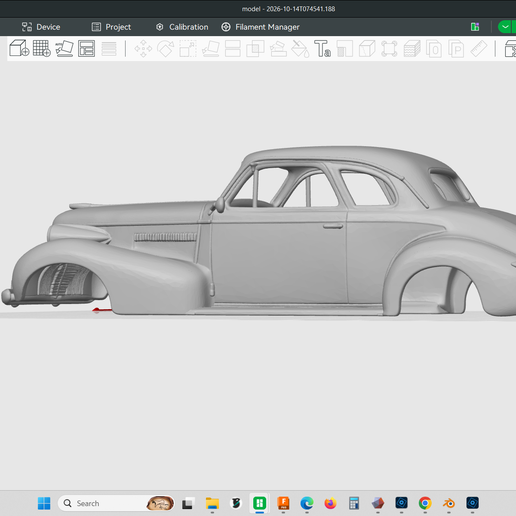Select the Support painting tool
Image resolution: width=516 pixels, height=516 pixels.
[278, 49]
